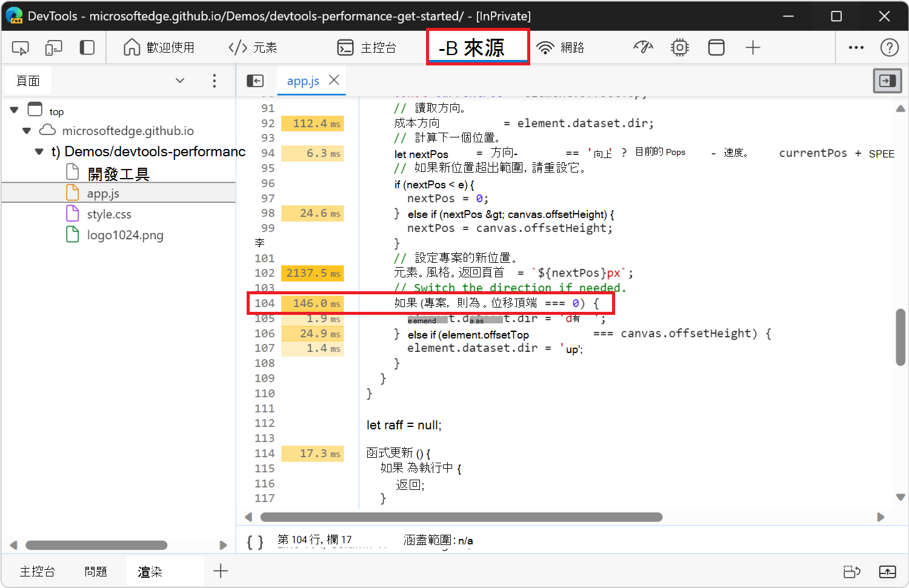Click line number 104 in gutter
The image size is (909, 588).
point(264,303)
